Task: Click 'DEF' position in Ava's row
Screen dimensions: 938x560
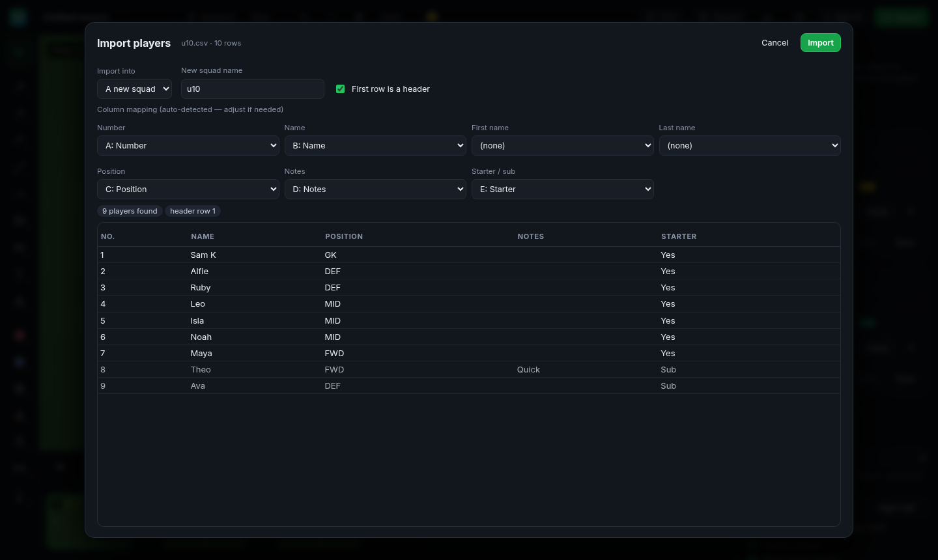Action: click(333, 386)
